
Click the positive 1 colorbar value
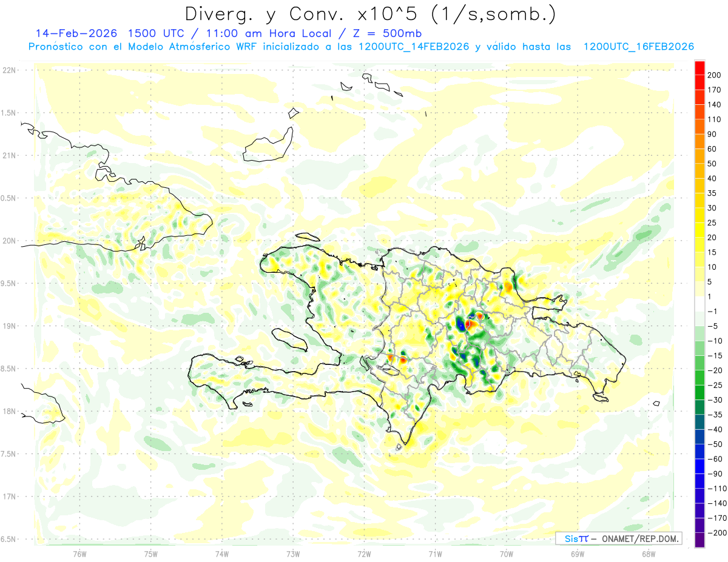pyautogui.click(x=710, y=296)
